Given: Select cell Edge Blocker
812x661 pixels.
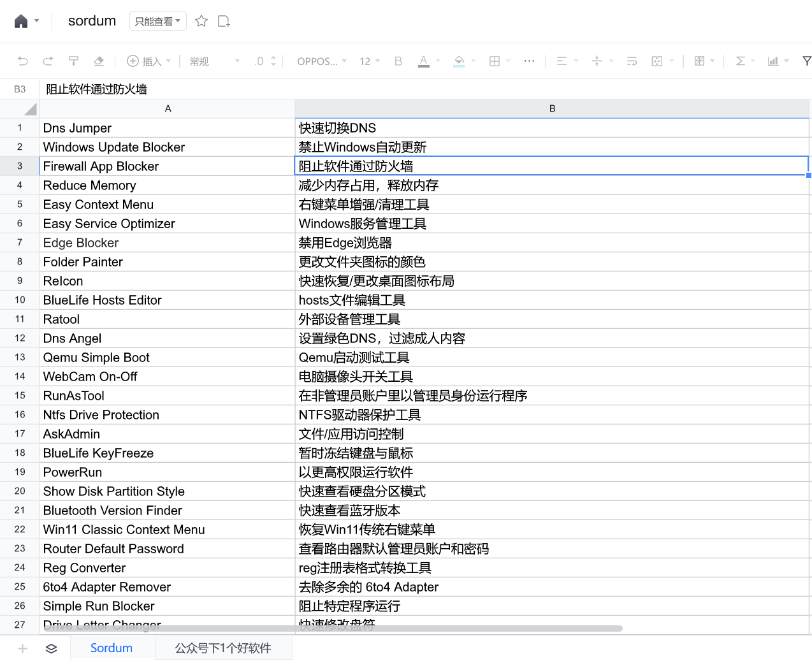Looking at the screenshot, I should (168, 243).
